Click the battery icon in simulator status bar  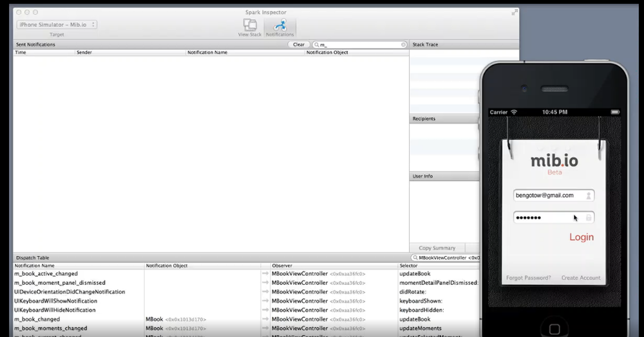pyautogui.click(x=615, y=112)
